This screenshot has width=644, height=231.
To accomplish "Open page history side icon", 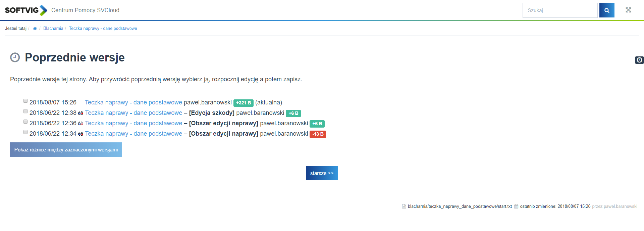I will click(639, 60).
